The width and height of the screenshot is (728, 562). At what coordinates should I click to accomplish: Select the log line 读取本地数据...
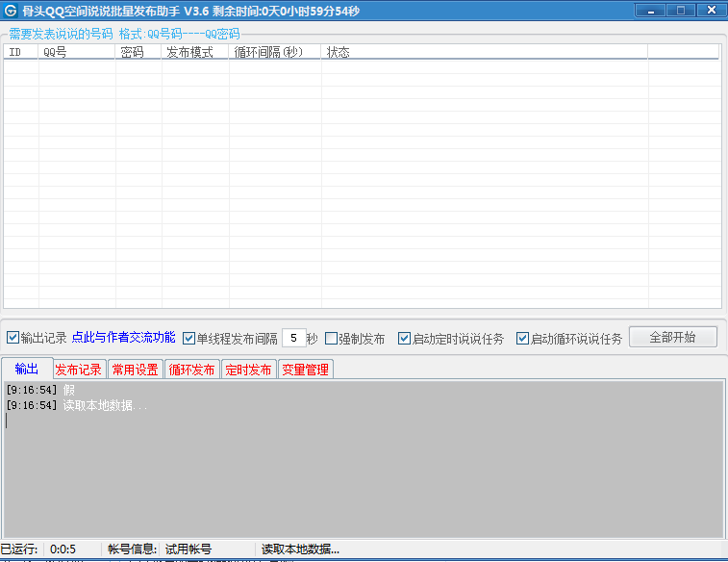click(x=77, y=405)
